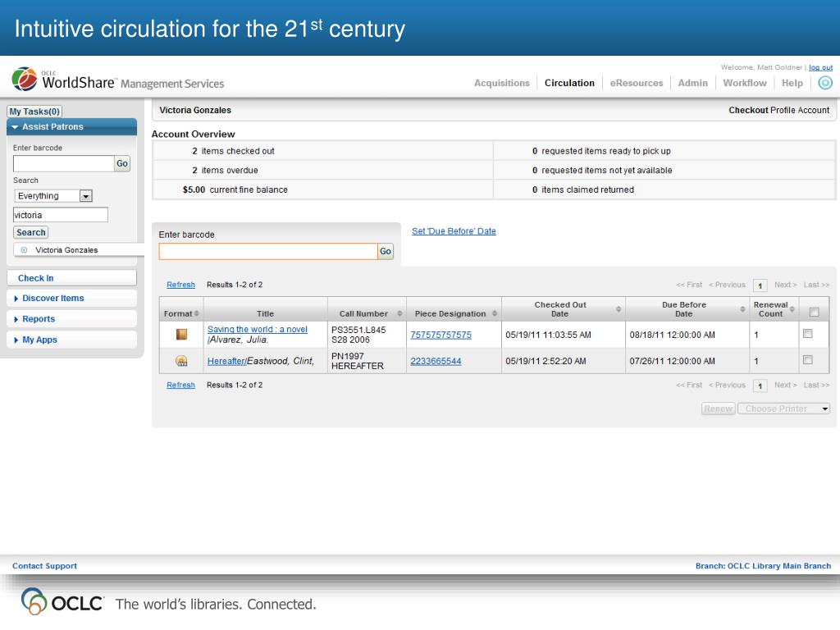Check the box for Saving the world row

coord(807,334)
